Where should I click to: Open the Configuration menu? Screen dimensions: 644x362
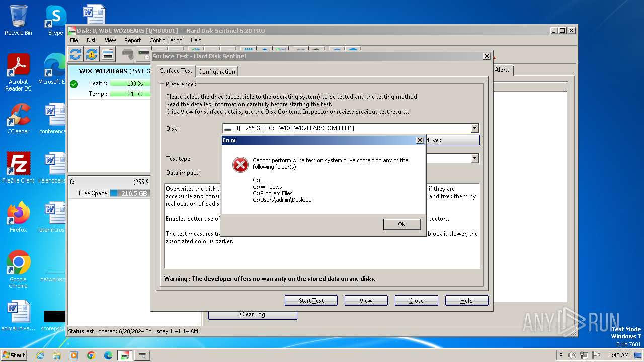coord(166,40)
